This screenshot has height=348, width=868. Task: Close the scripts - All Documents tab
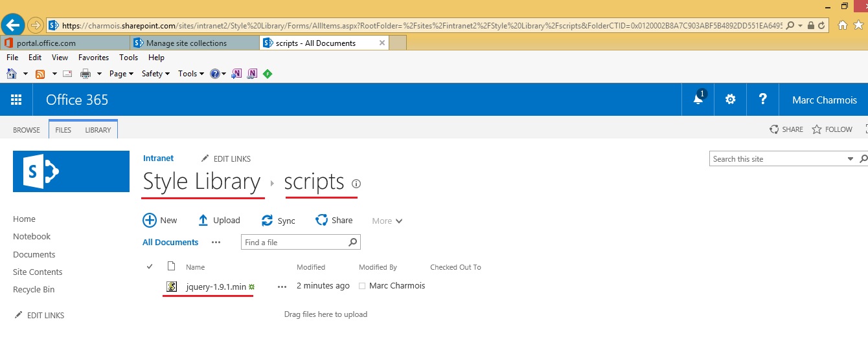[x=382, y=43]
